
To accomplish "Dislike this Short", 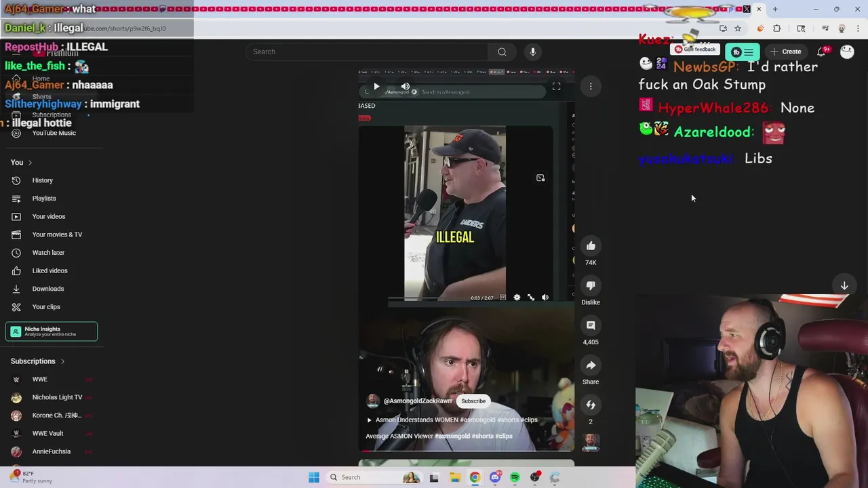I will click(x=591, y=286).
